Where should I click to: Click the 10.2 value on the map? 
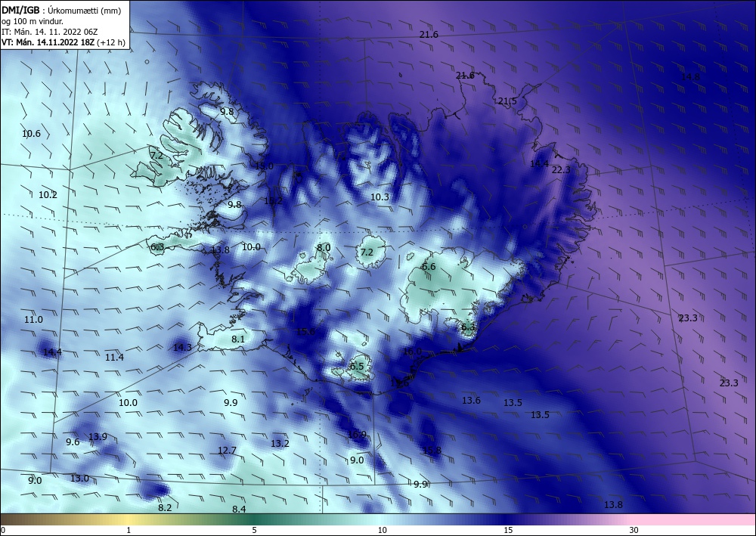point(48,195)
